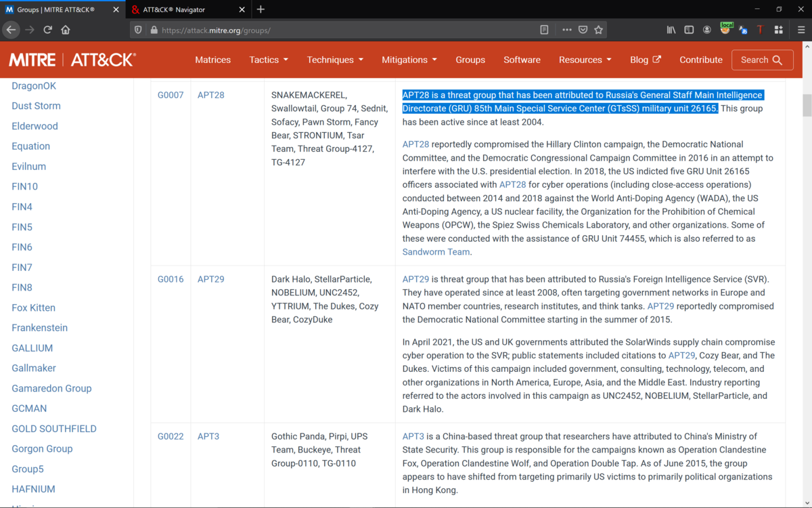The image size is (812, 508).
Task: Open Contribute in the navigation bar
Action: pos(701,60)
